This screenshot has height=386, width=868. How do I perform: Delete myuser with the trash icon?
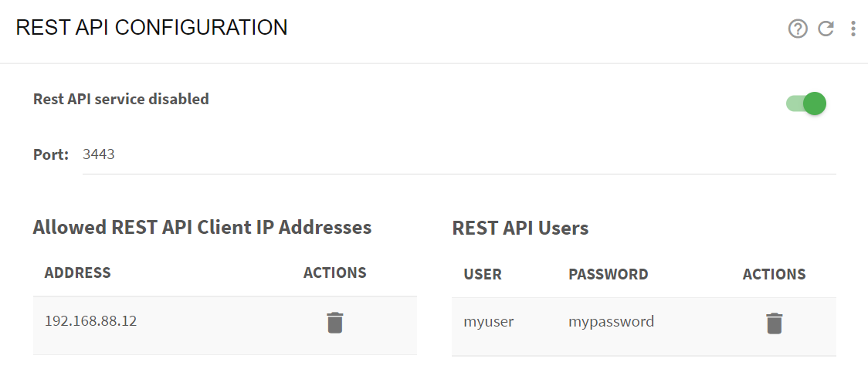point(774,323)
